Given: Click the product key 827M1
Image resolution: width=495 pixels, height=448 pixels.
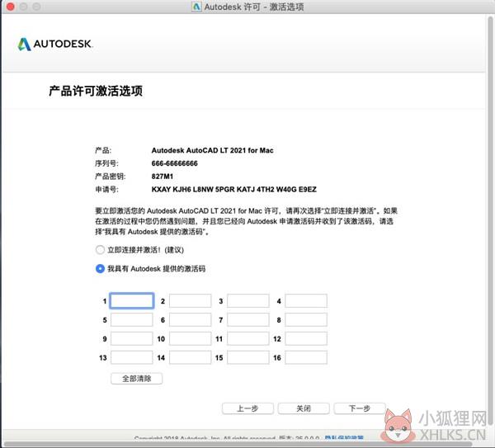Looking at the screenshot, I should click(x=163, y=177).
